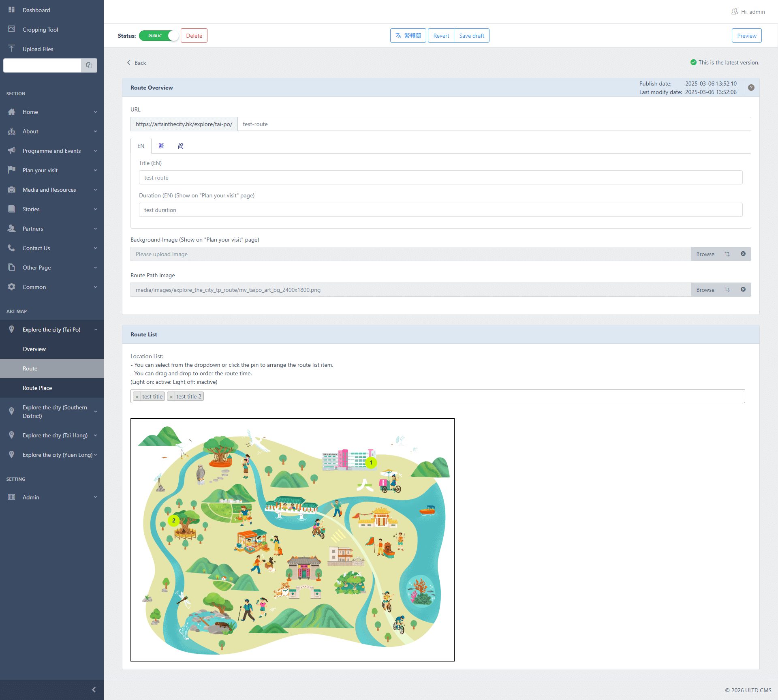Toggle the PUBLIC status switch
The image size is (778, 700).
coord(158,36)
